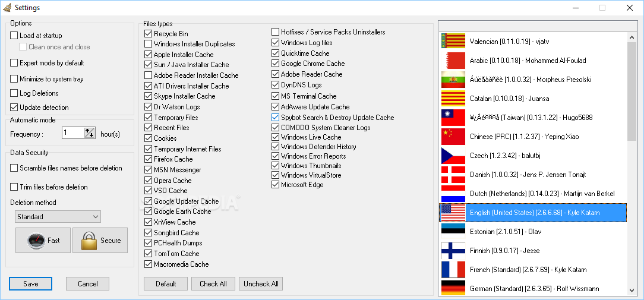Click the Catalan flag icon
Screen dimensions: 644x300
[453, 99]
